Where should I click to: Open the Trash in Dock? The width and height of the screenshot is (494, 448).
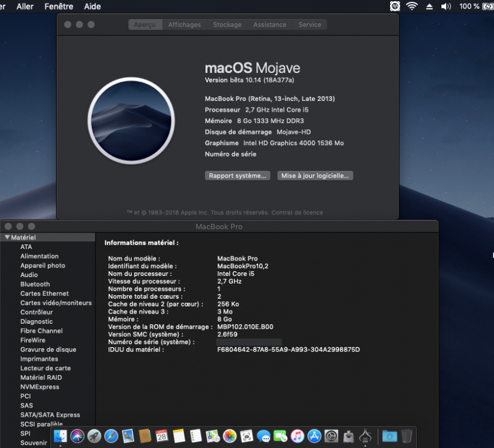(407, 436)
